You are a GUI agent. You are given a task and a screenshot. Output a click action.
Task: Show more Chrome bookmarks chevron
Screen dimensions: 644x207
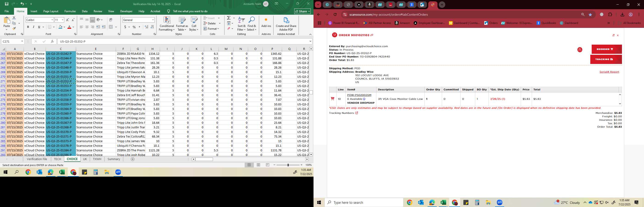click(x=608, y=23)
